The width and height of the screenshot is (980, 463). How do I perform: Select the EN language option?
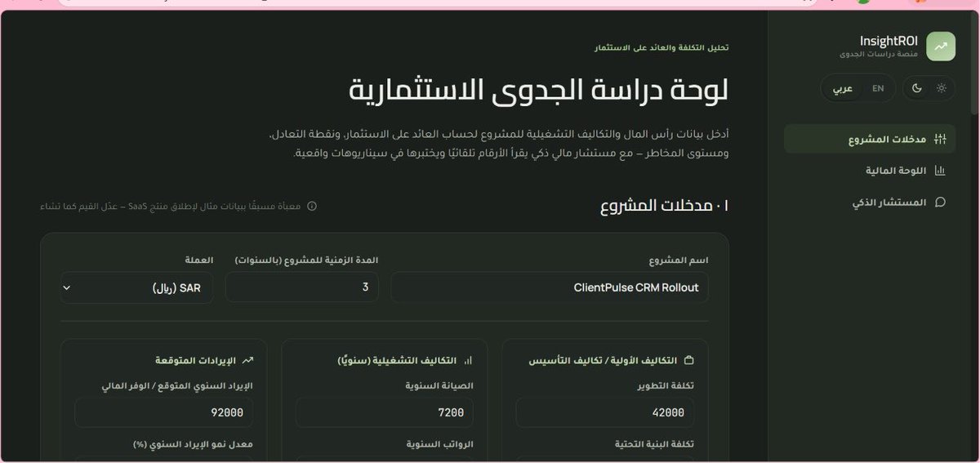pyautogui.click(x=878, y=88)
